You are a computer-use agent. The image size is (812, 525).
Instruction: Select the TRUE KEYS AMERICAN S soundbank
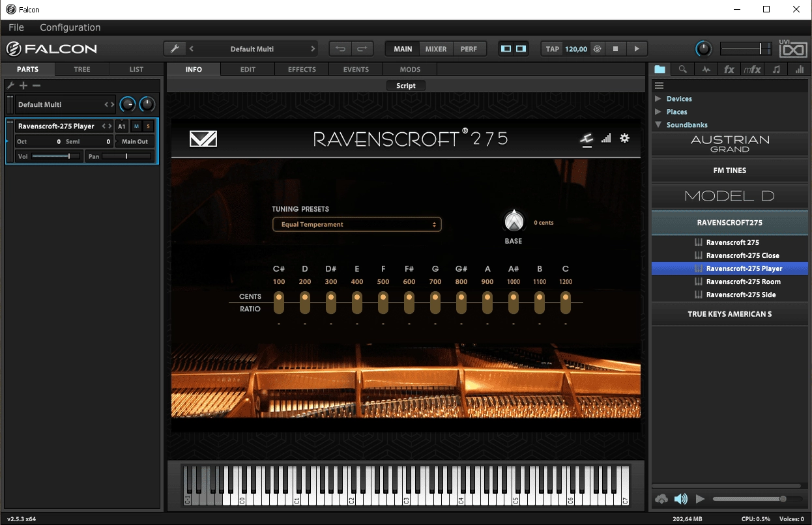pyautogui.click(x=730, y=314)
